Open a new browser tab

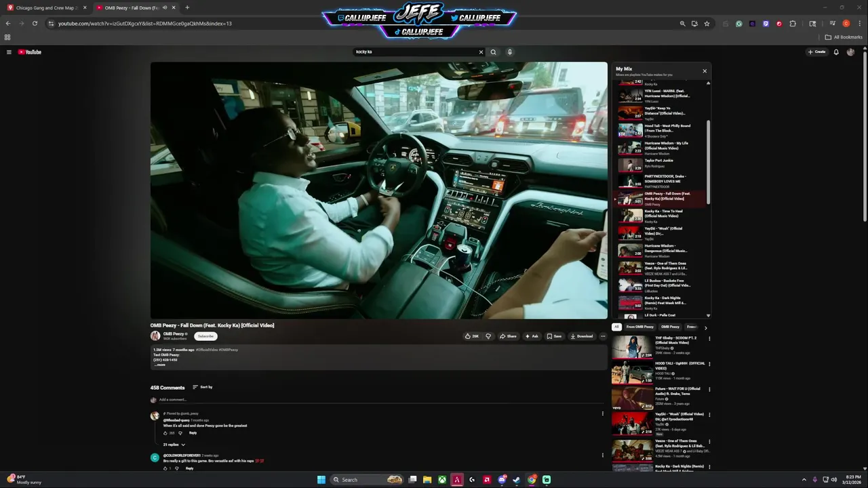click(x=187, y=7)
